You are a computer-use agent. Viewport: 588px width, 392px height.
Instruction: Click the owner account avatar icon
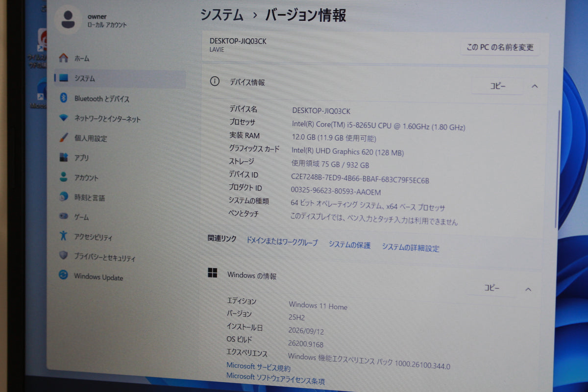coord(68,19)
